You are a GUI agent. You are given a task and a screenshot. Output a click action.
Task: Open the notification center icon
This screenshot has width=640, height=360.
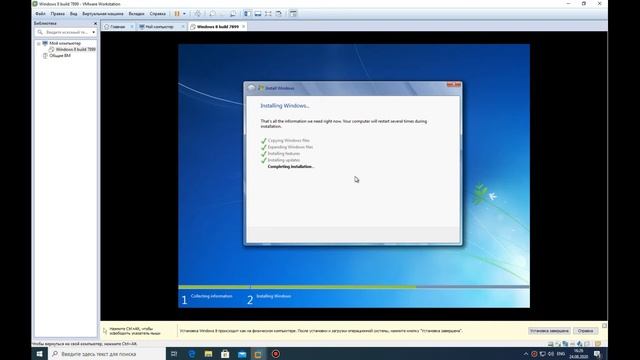[x=598, y=354]
